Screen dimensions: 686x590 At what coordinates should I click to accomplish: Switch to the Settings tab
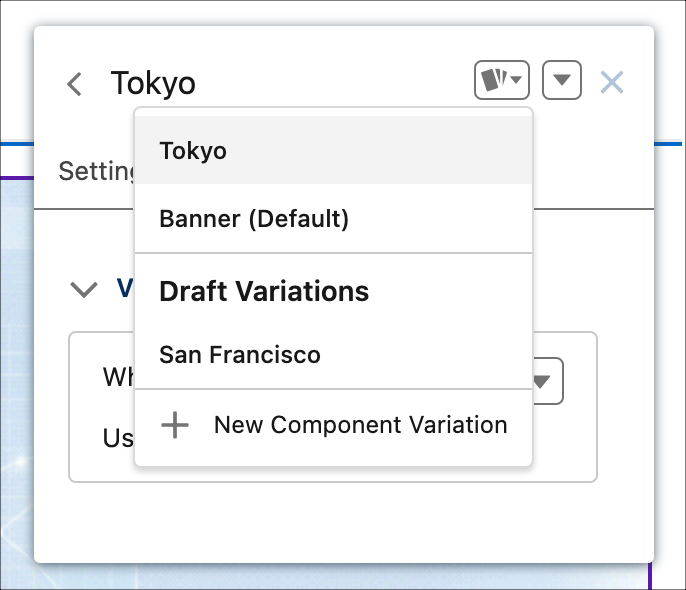click(x=96, y=171)
